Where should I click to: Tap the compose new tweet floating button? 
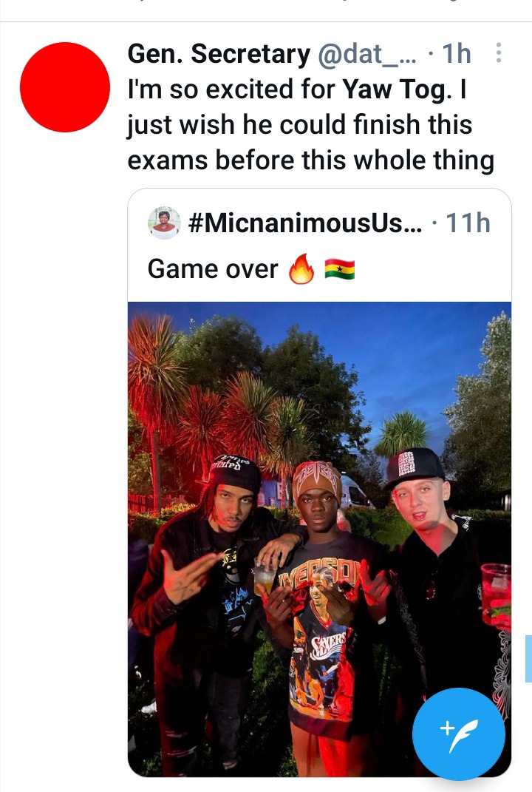[458, 734]
